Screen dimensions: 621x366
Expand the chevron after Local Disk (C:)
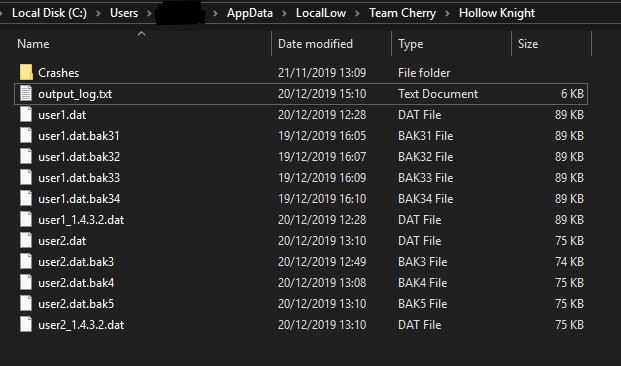tap(99, 13)
